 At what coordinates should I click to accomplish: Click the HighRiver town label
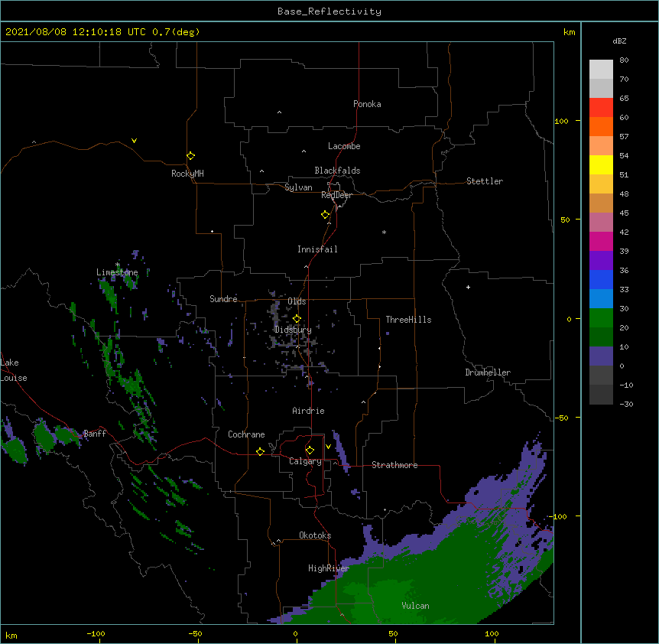(329, 568)
